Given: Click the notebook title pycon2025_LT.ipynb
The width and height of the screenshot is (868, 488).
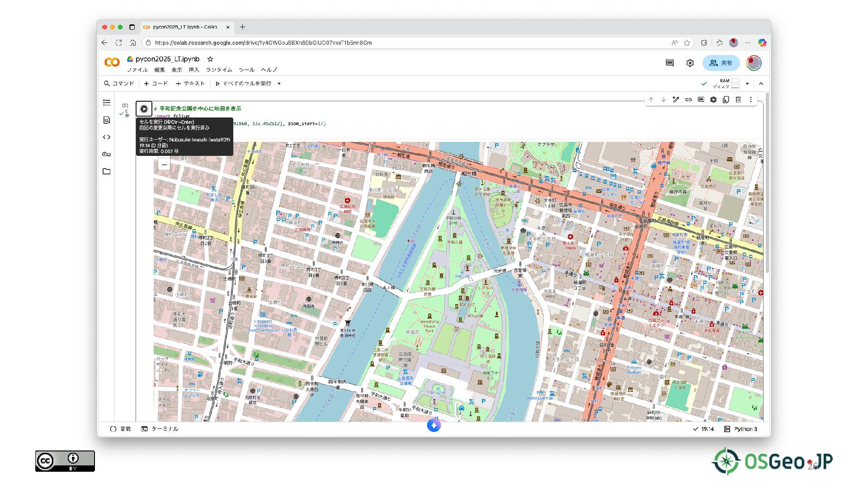Looking at the screenshot, I should (x=167, y=59).
